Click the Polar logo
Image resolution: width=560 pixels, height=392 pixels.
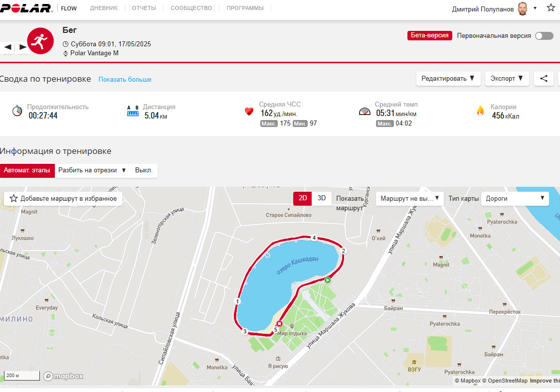pyautogui.click(x=26, y=8)
